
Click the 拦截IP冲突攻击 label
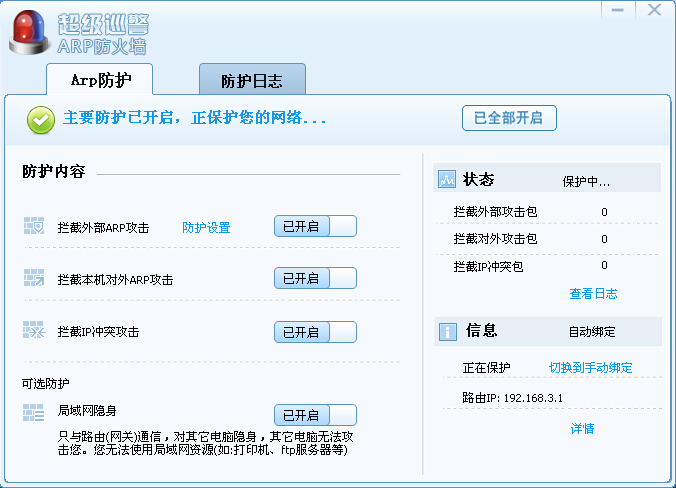[x=98, y=332]
